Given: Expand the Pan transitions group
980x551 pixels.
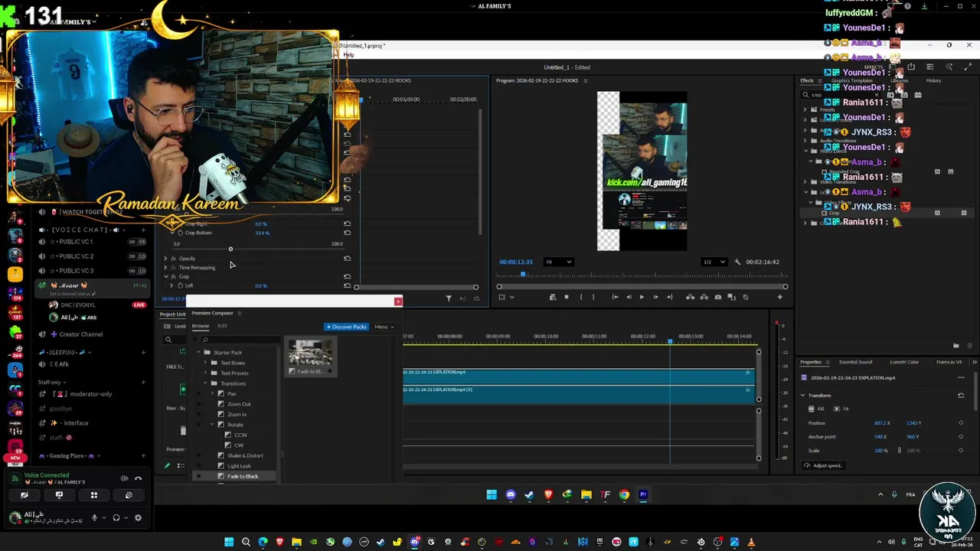Looking at the screenshot, I should coord(212,393).
